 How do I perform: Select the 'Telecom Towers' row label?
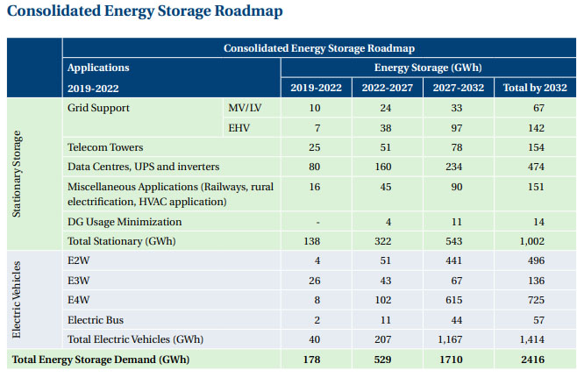(104, 147)
